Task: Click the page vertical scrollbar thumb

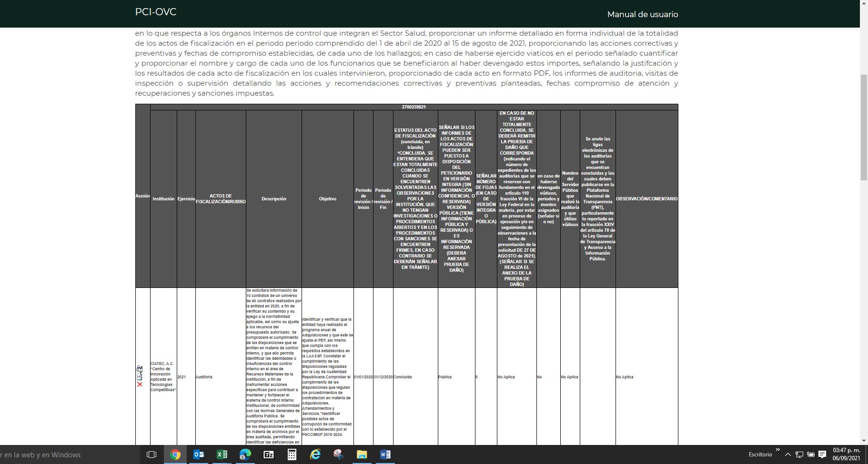Action: coord(864,128)
